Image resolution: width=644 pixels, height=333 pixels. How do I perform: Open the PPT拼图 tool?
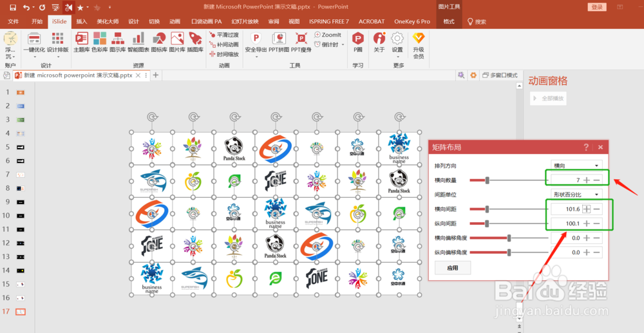[279, 43]
